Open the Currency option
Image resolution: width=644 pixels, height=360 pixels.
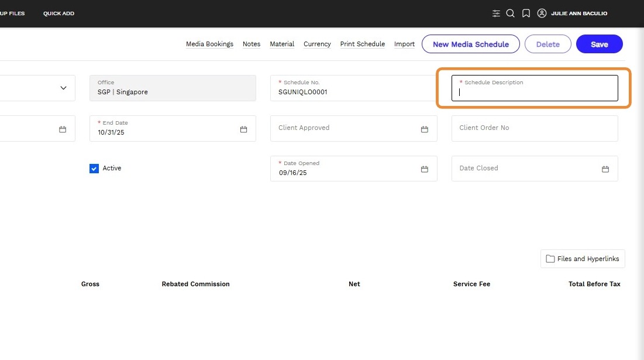[x=317, y=44]
